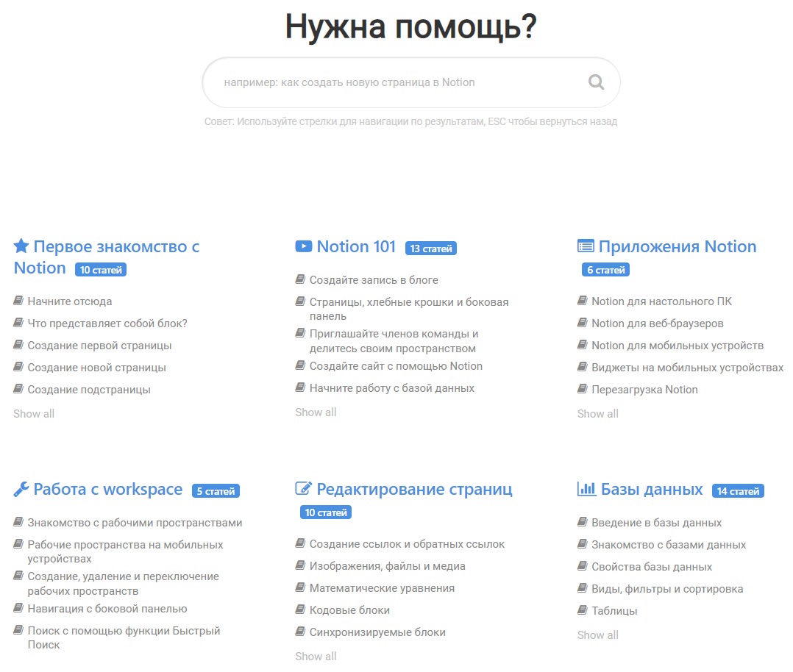Click book icon next to Notion для настольного ПК

click(x=583, y=301)
